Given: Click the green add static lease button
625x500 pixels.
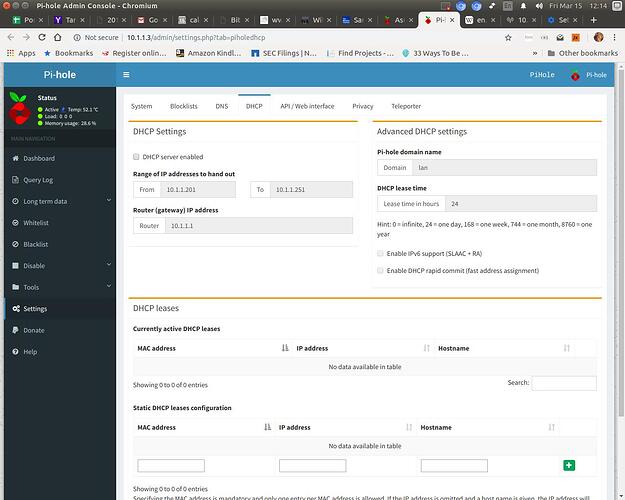Looking at the screenshot, I should click(569, 465).
